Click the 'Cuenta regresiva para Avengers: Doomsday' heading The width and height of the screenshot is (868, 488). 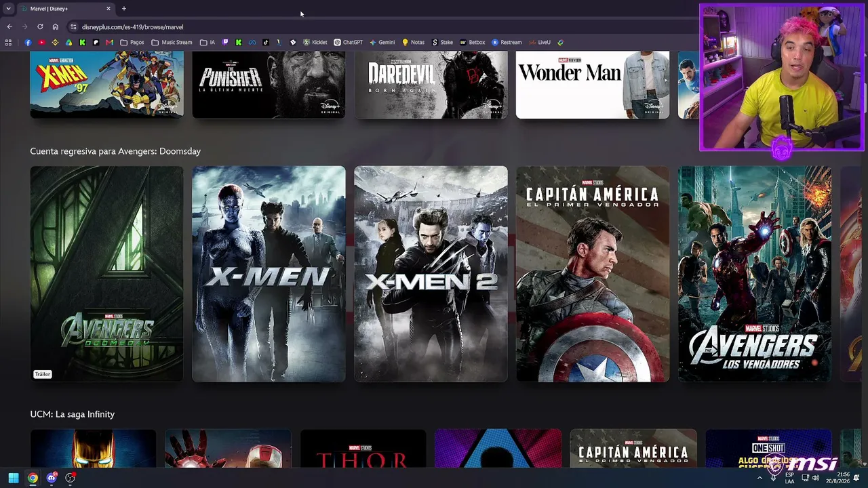point(115,151)
